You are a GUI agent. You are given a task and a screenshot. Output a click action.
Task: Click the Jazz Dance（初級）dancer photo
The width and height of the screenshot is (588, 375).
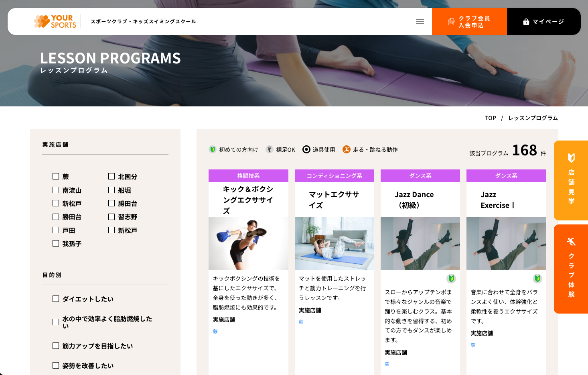click(420, 243)
